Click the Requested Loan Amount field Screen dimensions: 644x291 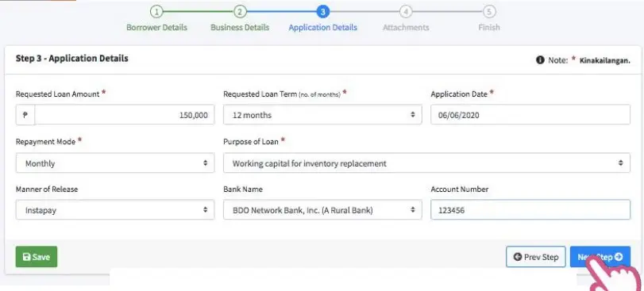(125, 115)
